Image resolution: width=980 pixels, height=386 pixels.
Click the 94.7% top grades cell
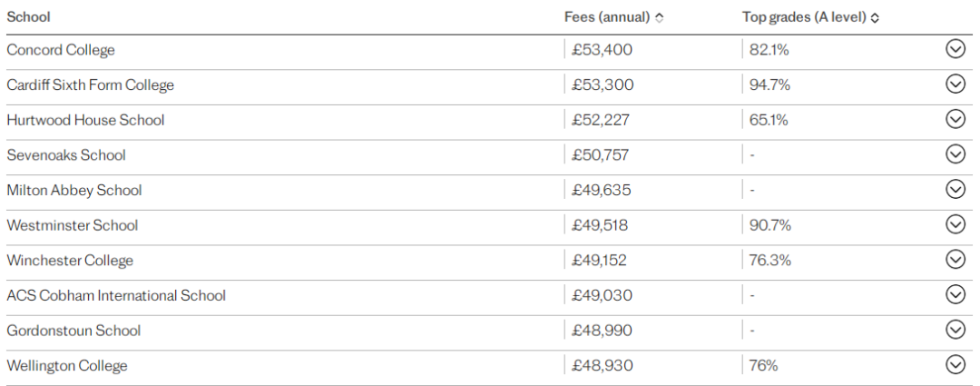[x=770, y=84]
